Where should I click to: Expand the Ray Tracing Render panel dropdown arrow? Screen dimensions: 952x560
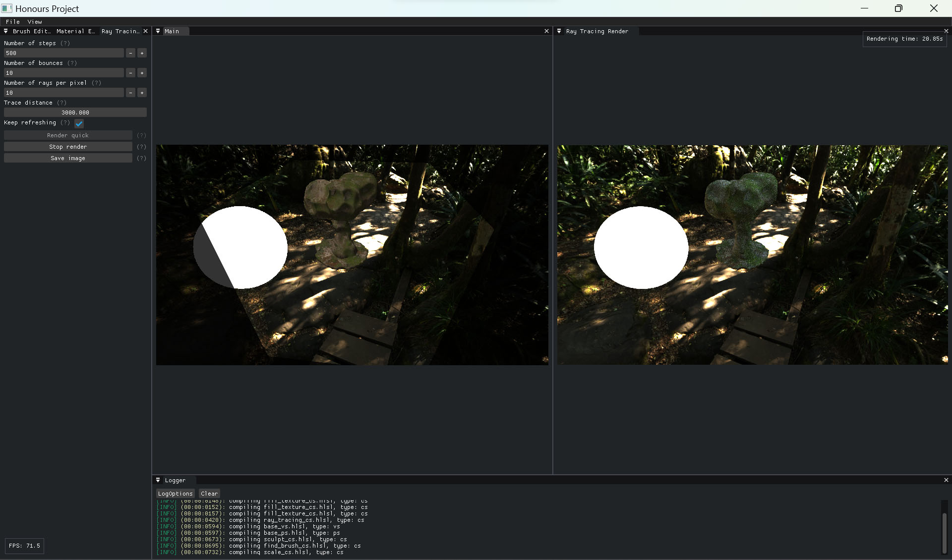[559, 31]
